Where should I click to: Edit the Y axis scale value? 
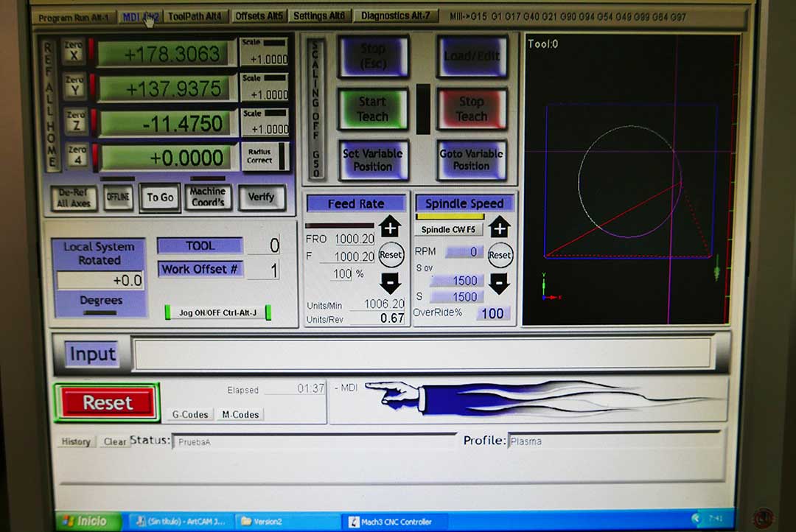[269, 94]
